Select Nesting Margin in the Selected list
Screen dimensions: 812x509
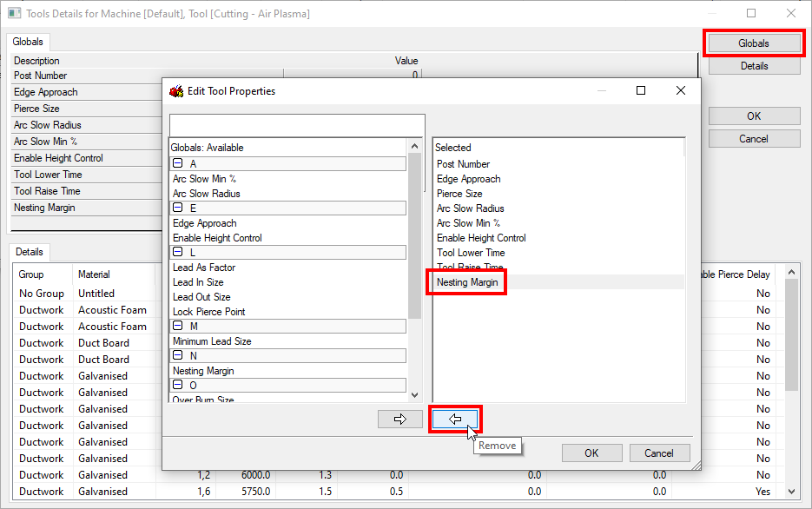tap(466, 281)
